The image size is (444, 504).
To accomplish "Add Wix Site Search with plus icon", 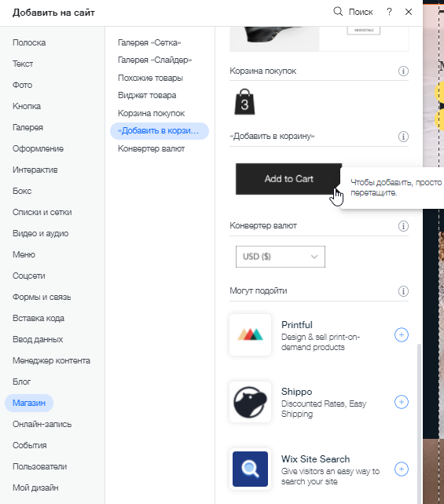I will coord(402,469).
